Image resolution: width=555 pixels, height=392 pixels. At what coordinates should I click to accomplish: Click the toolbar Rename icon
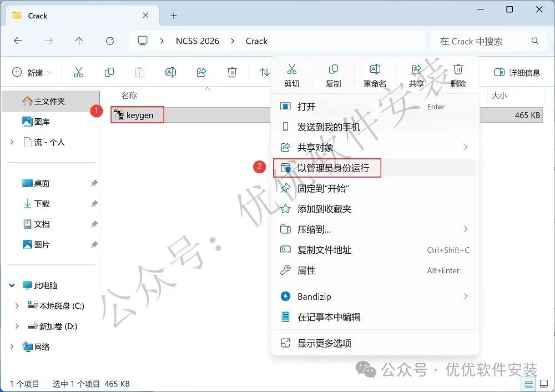click(x=170, y=72)
